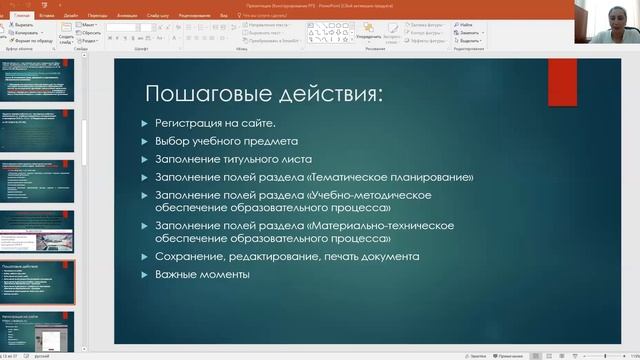Switch to Slide Sorter view icon
Image resolution: width=640 pixels, height=360 pixels.
pyautogui.click(x=549, y=356)
